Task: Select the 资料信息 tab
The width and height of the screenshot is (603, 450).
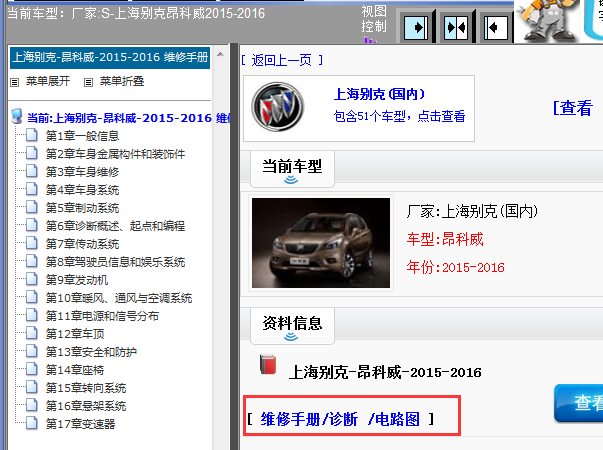Action: click(x=292, y=325)
